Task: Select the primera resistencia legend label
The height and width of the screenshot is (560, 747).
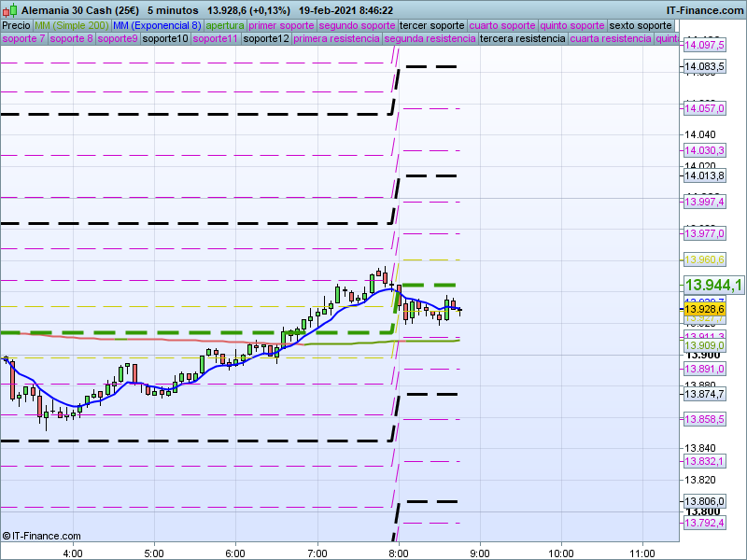Action: (337, 38)
